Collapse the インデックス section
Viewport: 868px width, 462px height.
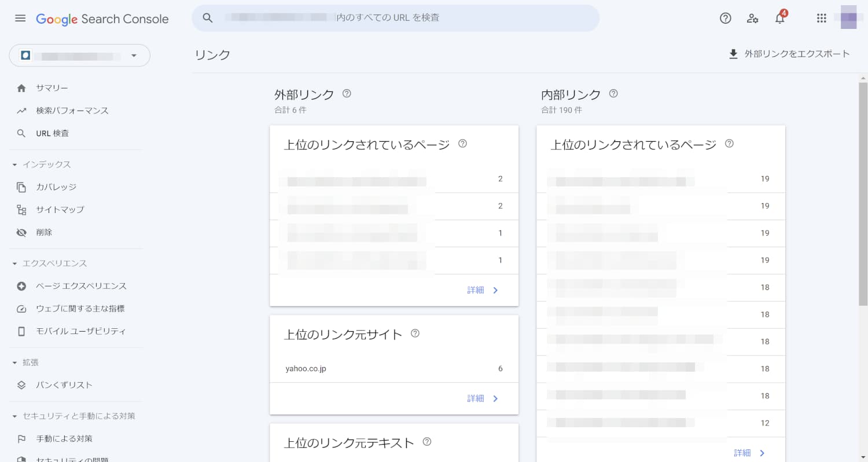point(15,164)
